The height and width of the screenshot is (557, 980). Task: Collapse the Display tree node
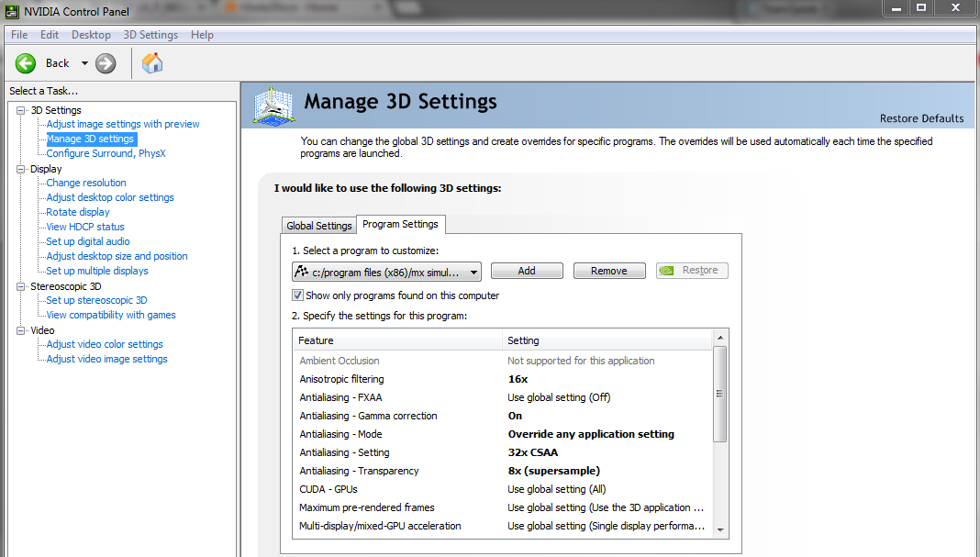tap(20, 169)
